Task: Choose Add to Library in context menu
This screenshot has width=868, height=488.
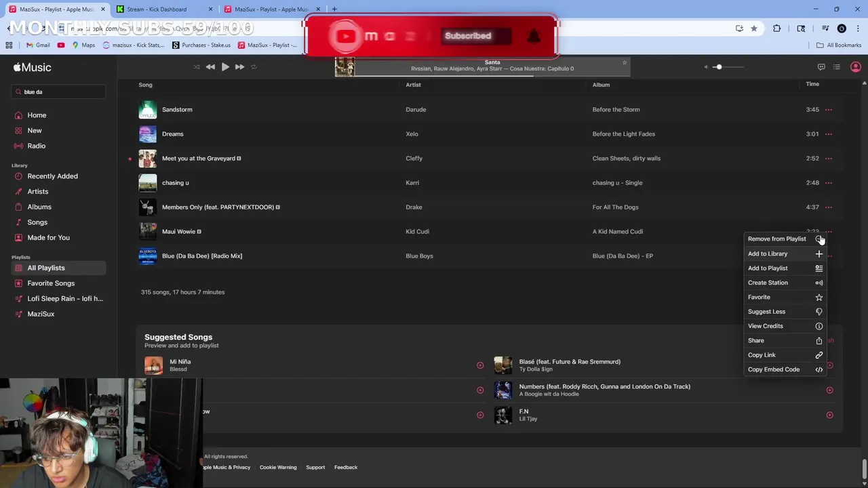Action: [785, 253]
